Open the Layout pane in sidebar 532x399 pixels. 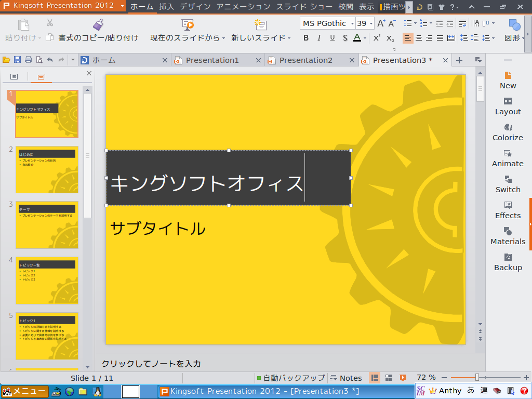click(x=508, y=106)
